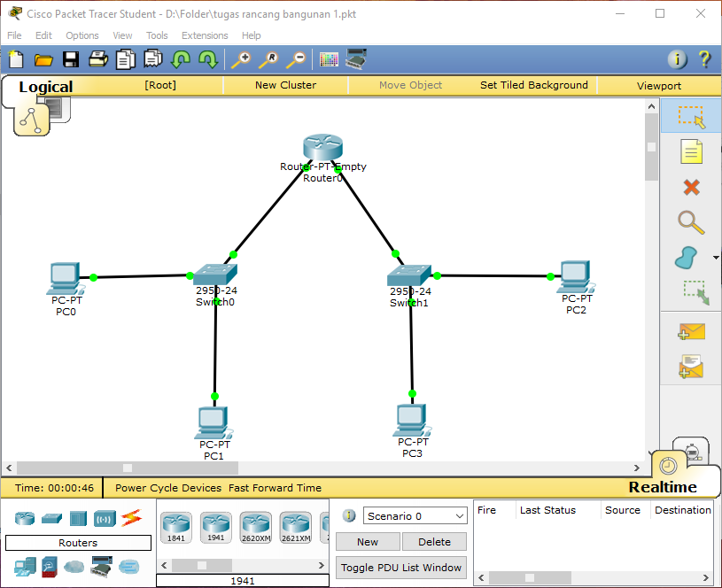Choose the Resize Shape tool
The height and width of the screenshot is (588, 722).
pos(696,293)
